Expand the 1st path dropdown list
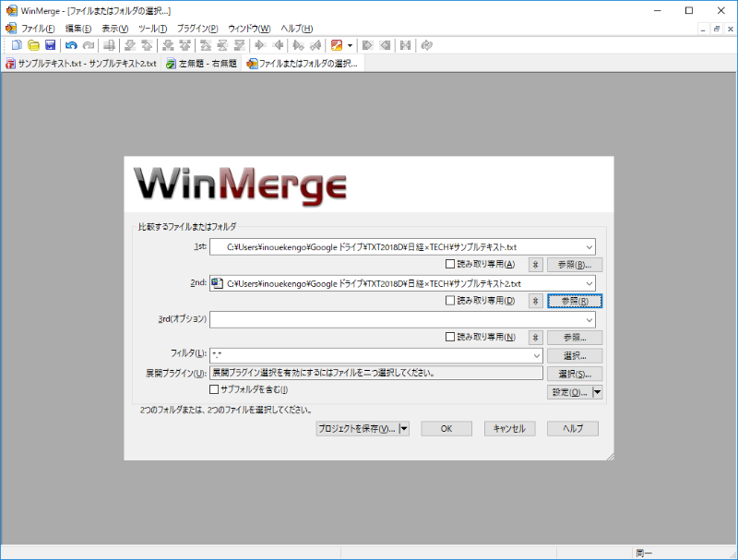 click(589, 246)
